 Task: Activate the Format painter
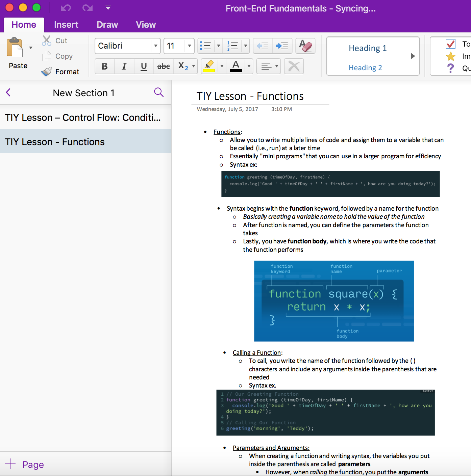[x=47, y=71]
